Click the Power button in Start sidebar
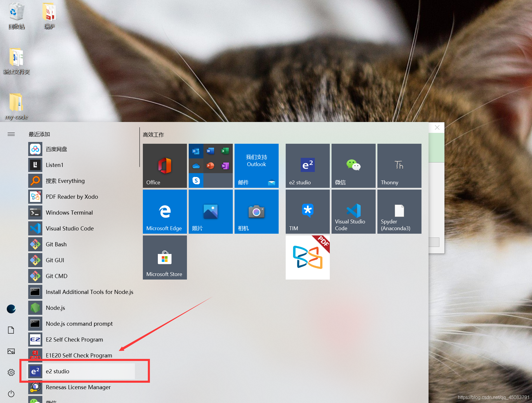Screen dimensions: 532x403 pyautogui.click(x=11, y=394)
